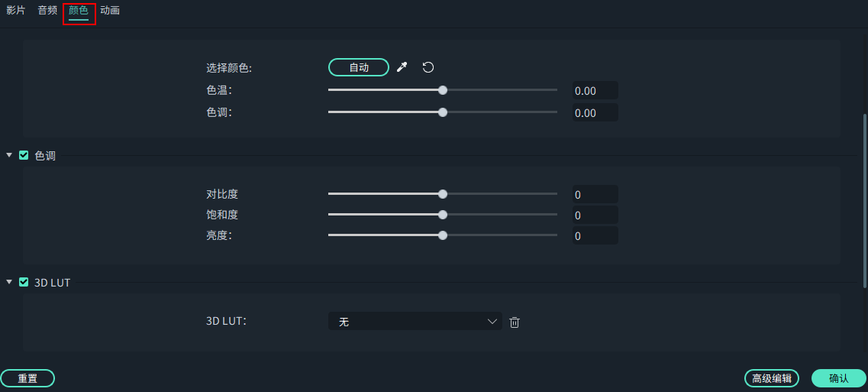868x392 pixels.
Task: Click the 对比度 slider handle
Action: click(443, 194)
